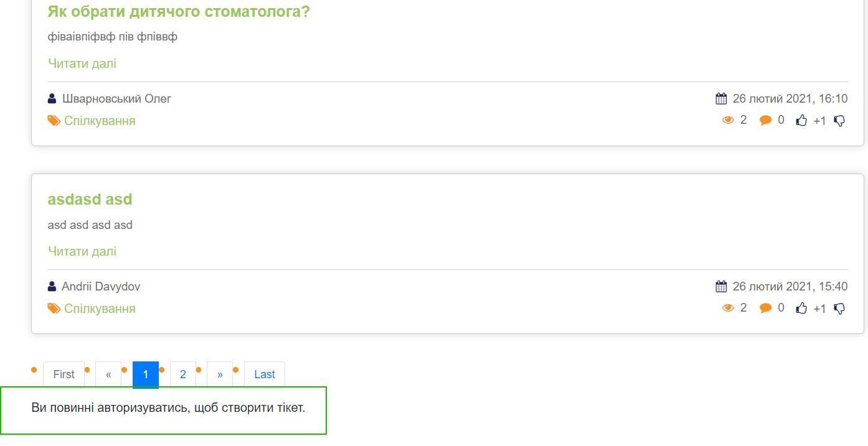View author Шварновський Олег
This screenshot has width=868, height=446.
[x=116, y=98]
